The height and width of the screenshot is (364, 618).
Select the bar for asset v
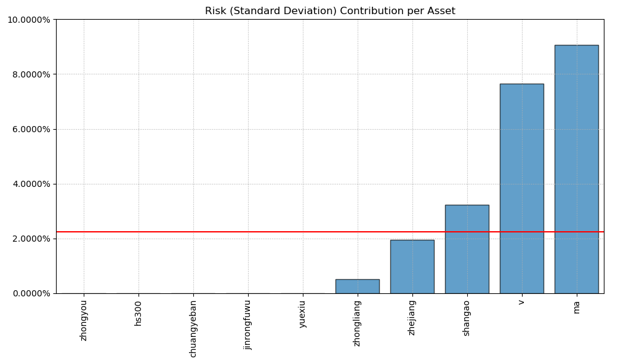pos(521,188)
